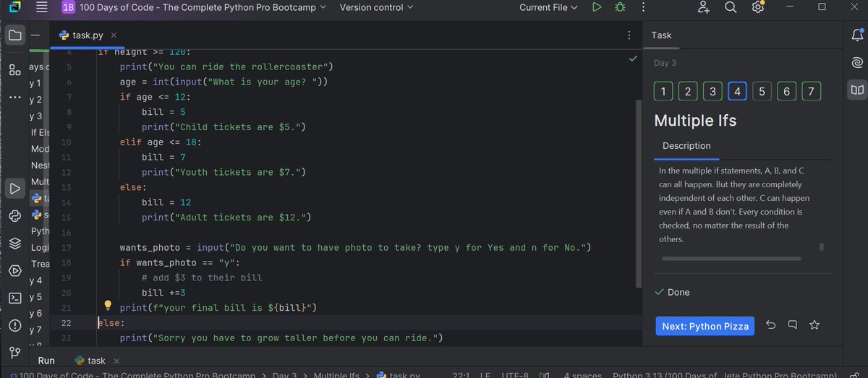Screen dimensions: 868x378
Task: Debug the current file with bug icon
Action: coord(619,7)
